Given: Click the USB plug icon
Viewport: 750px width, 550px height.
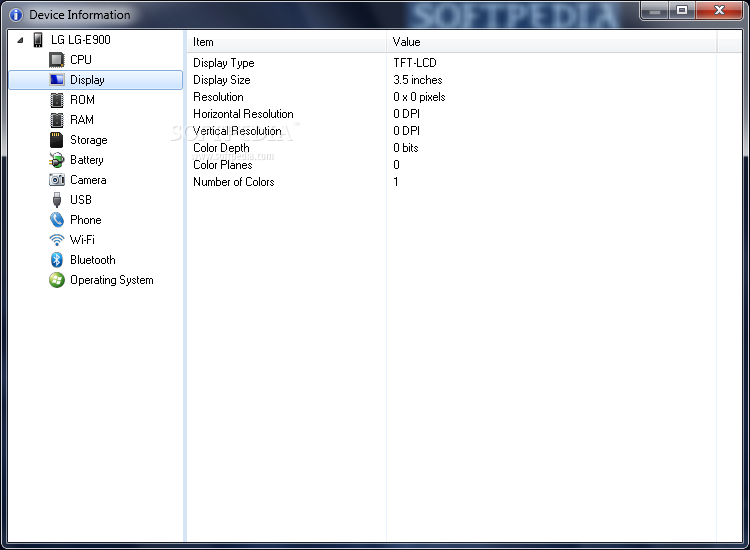Looking at the screenshot, I should click(56, 200).
